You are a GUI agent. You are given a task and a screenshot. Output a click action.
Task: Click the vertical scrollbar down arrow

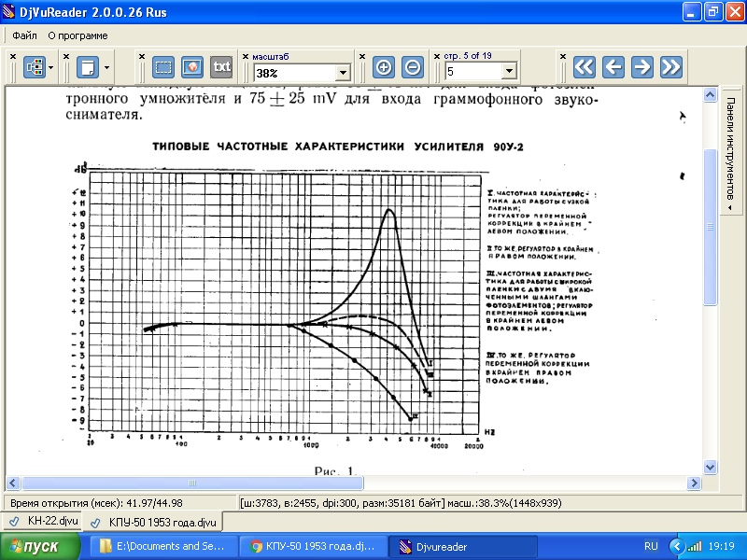click(710, 468)
